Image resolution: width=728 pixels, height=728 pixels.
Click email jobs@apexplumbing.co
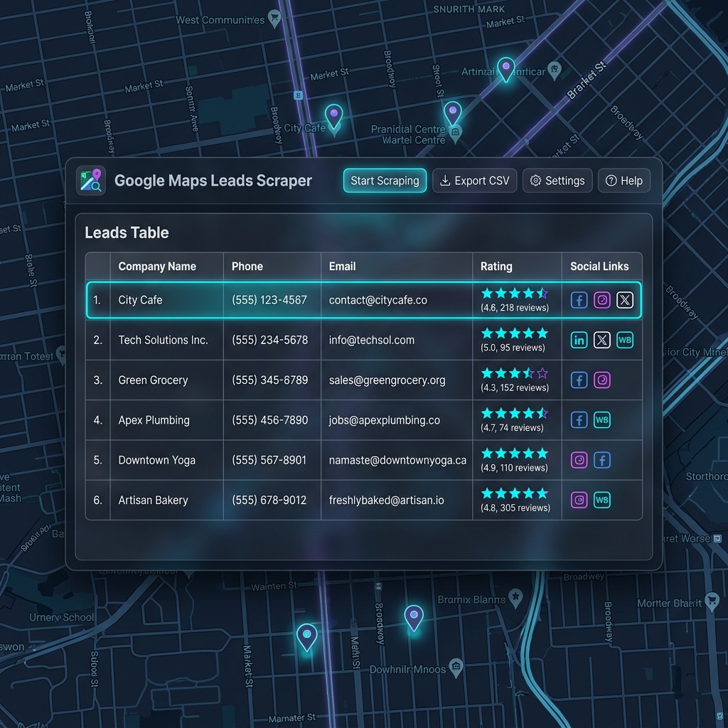click(385, 420)
